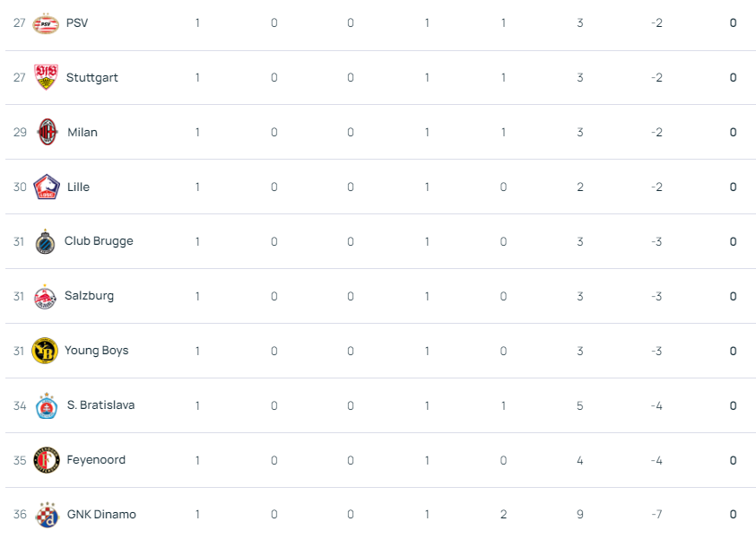
Task: Click the Feyenoord club crest
Action: (47, 460)
